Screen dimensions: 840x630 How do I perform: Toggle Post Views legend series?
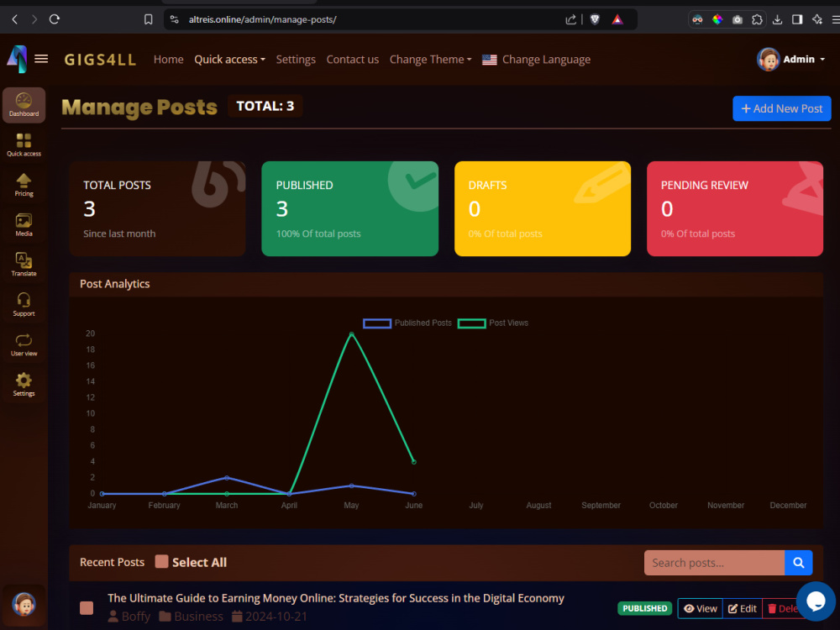[x=493, y=323]
